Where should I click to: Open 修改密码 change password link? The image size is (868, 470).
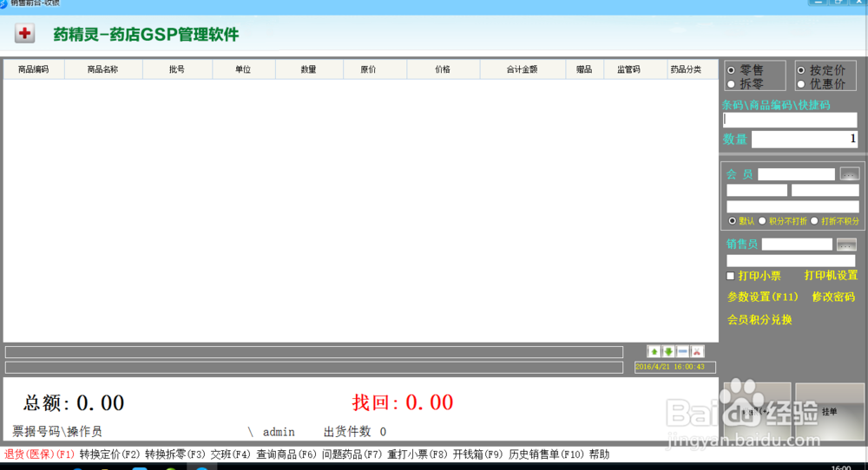coord(833,297)
